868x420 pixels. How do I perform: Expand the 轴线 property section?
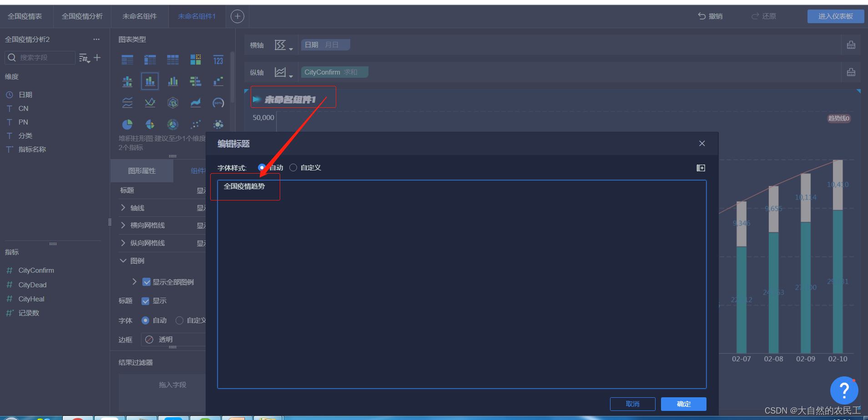click(x=123, y=208)
